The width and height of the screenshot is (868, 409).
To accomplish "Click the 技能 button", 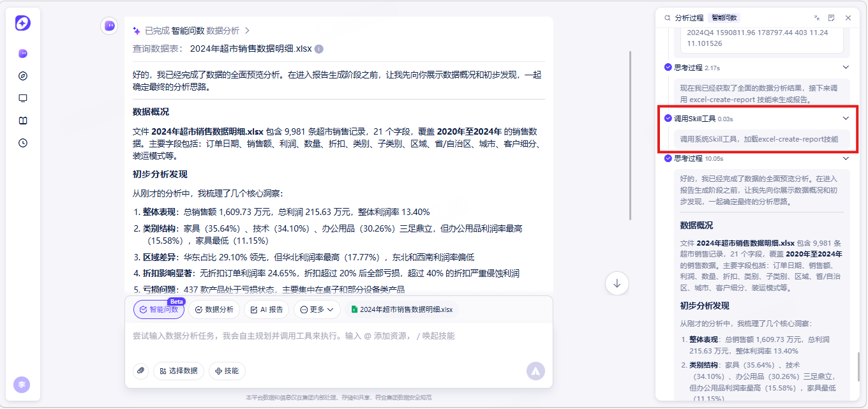I will (227, 371).
